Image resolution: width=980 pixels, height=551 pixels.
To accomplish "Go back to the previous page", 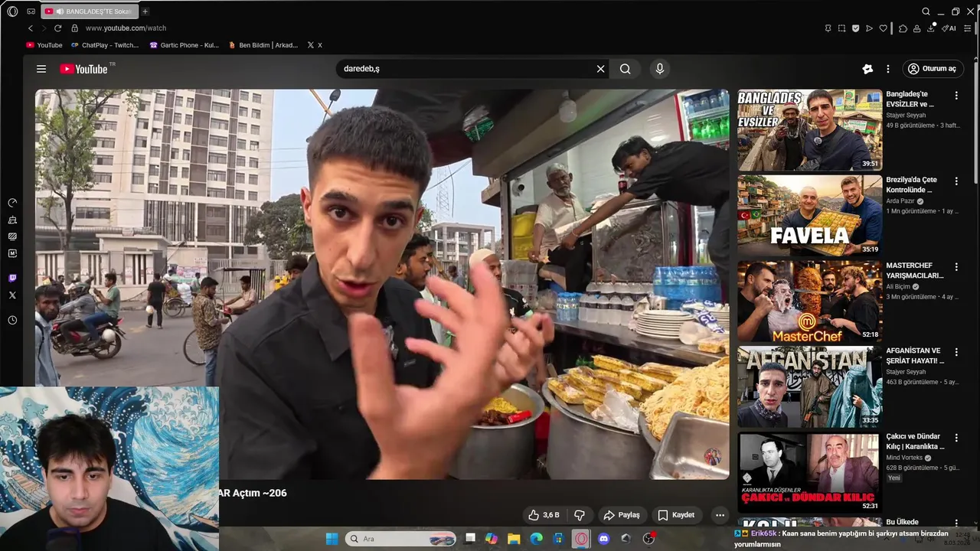I will 31,28.
